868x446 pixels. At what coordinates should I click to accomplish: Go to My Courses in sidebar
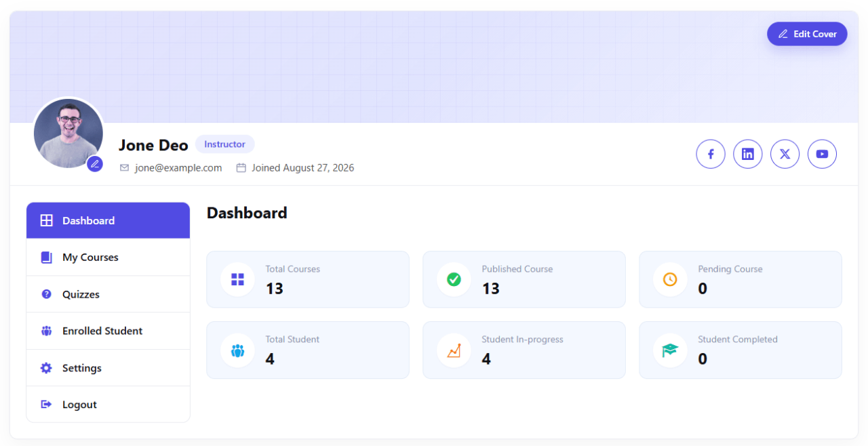(108, 258)
